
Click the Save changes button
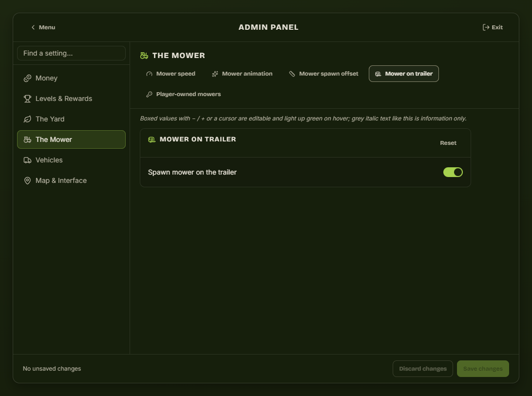pos(483,369)
